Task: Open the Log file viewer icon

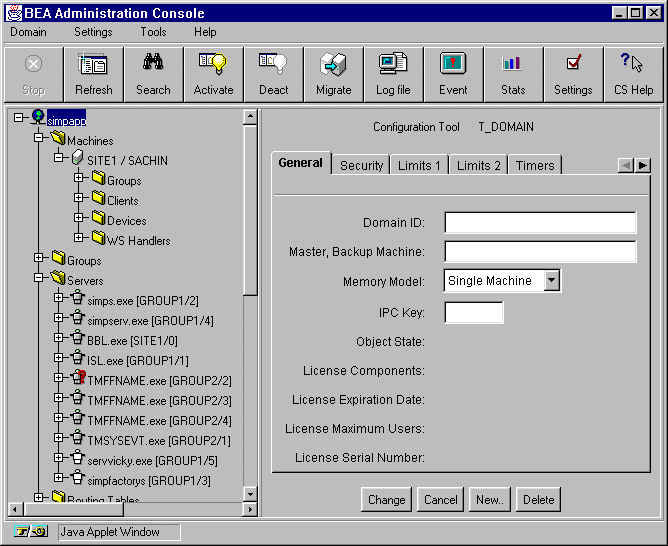Action: 393,63
